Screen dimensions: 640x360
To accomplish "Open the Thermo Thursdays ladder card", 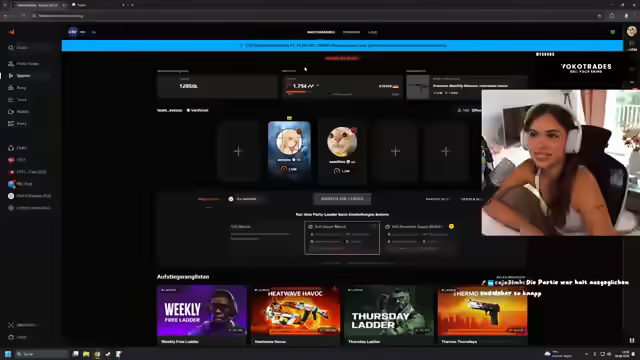I will click(482, 315).
